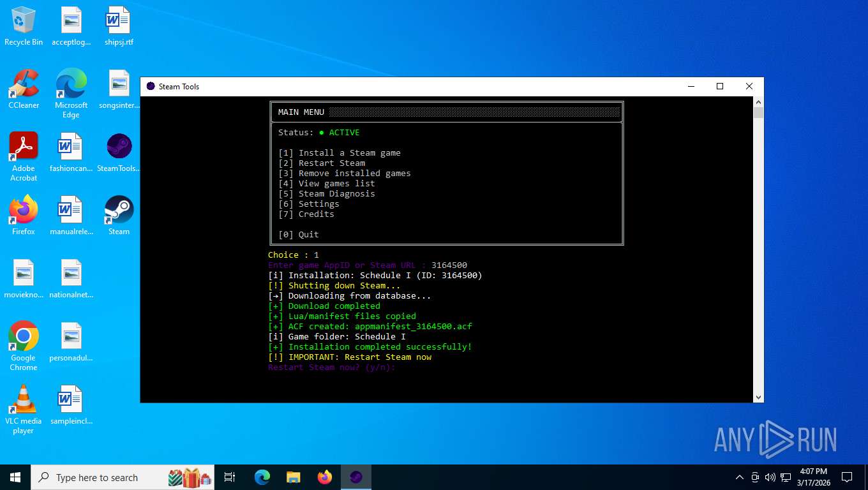Click 'Downloading from database...' line
The image size is (868, 490).
(x=350, y=295)
